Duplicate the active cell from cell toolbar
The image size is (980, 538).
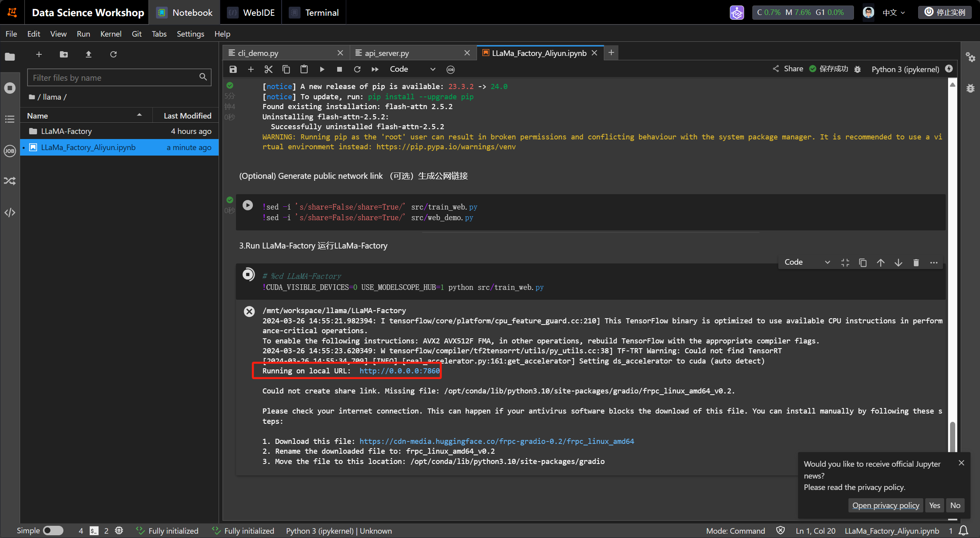click(x=863, y=263)
